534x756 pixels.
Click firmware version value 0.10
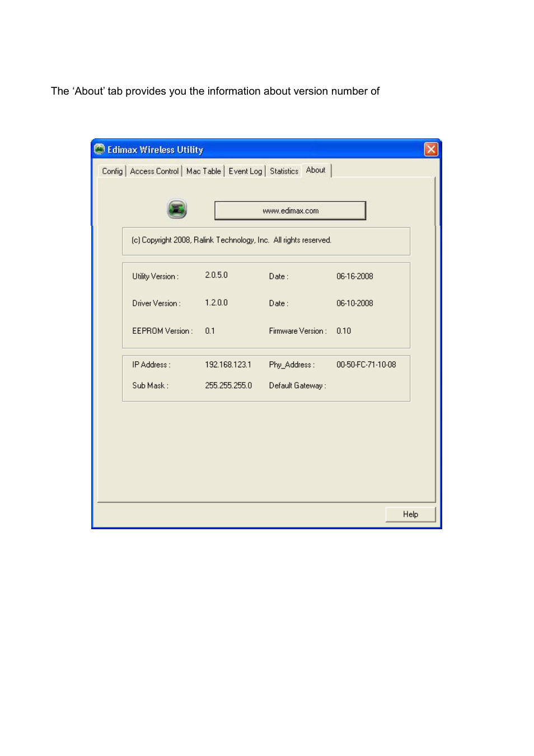[344, 331]
